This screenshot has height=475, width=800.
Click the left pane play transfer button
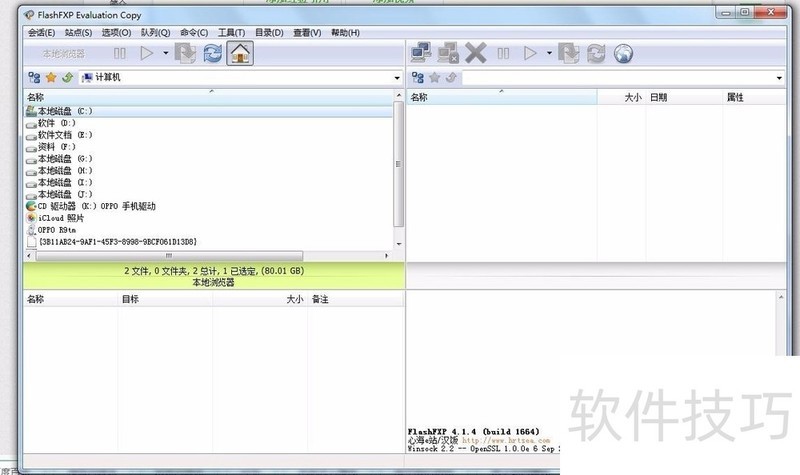click(147, 53)
